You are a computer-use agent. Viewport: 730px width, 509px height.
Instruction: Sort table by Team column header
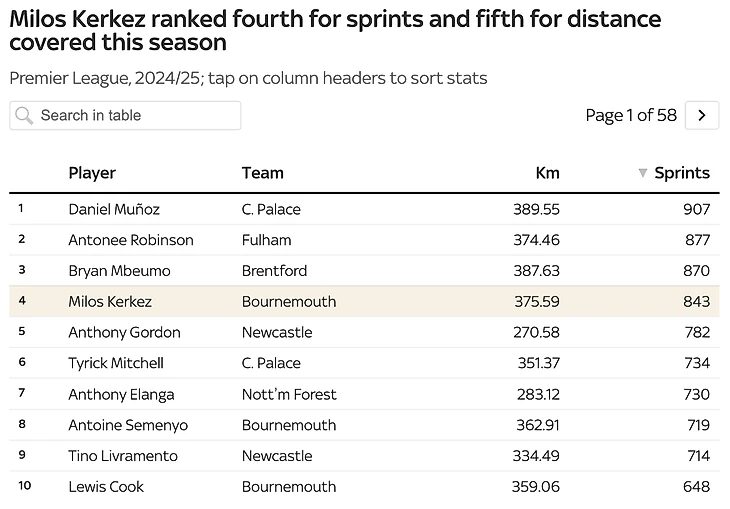coord(262,173)
